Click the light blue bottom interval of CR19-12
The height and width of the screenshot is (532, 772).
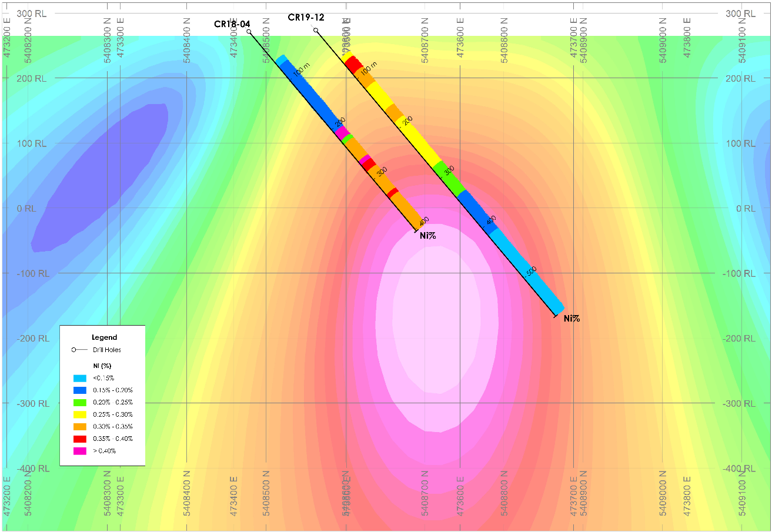pos(526,271)
